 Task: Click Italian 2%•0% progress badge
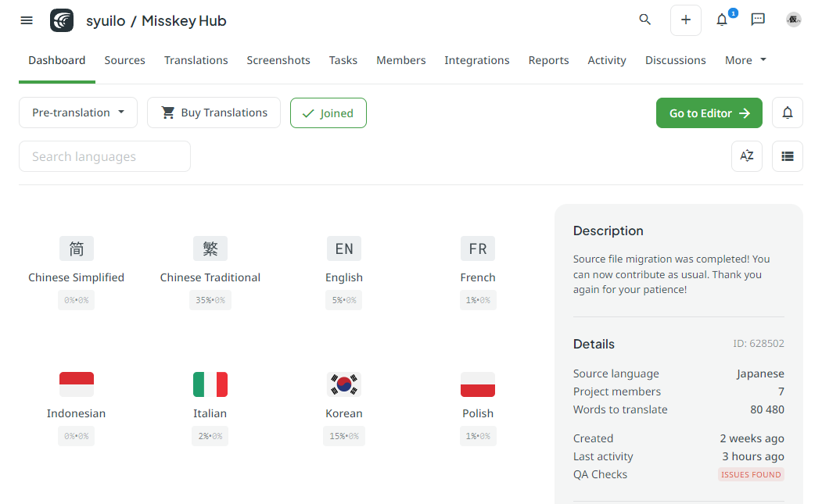(x=210, y=436)
